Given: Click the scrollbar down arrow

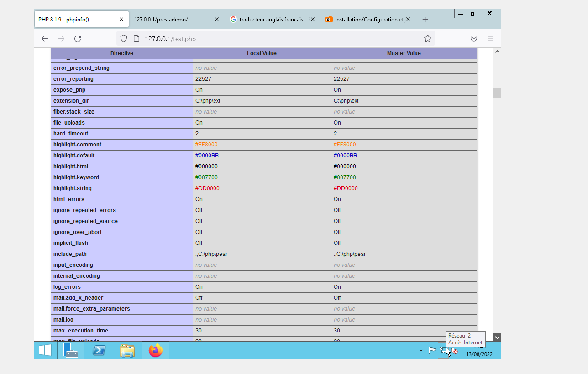Looking at the screenshot, I should point(497,338).
